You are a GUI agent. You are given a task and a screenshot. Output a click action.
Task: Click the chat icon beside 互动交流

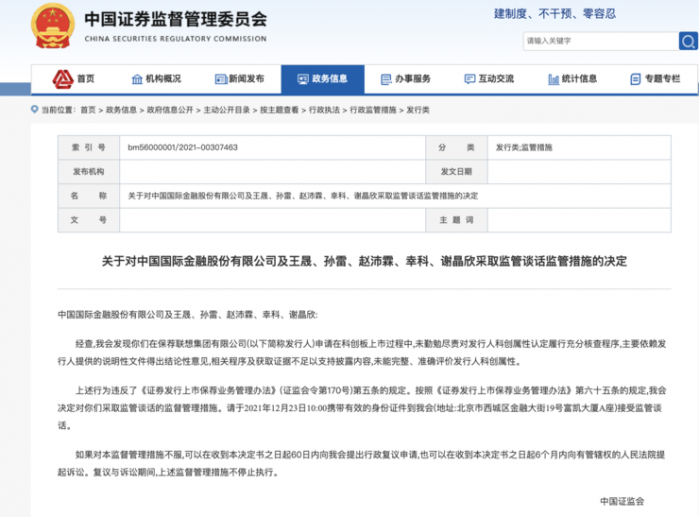(470, 79)
